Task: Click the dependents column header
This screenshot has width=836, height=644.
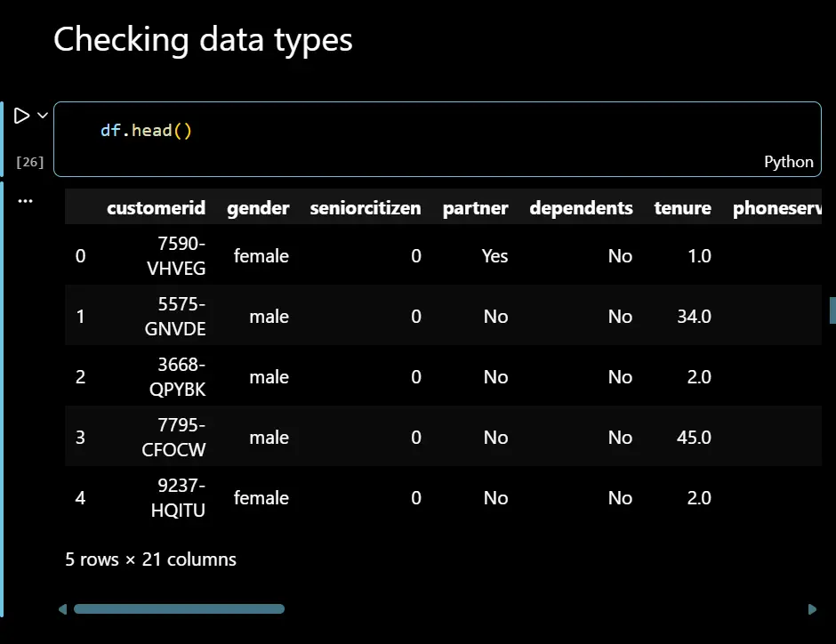Action: coord(581,208)
